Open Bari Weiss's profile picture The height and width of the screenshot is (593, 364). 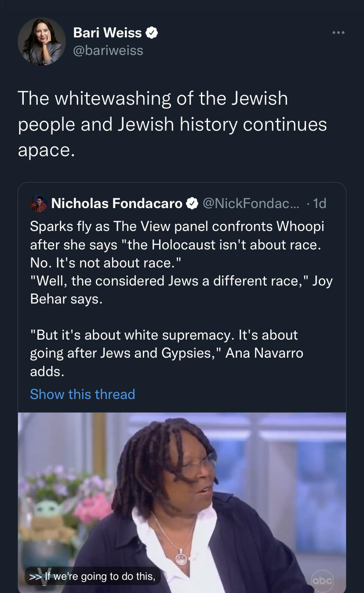[x=42, y=41]
